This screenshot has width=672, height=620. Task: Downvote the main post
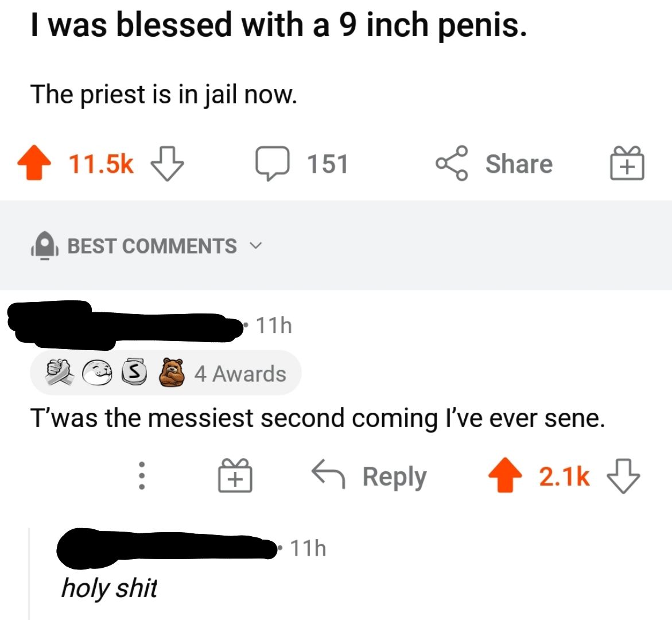tap(166, 164)
